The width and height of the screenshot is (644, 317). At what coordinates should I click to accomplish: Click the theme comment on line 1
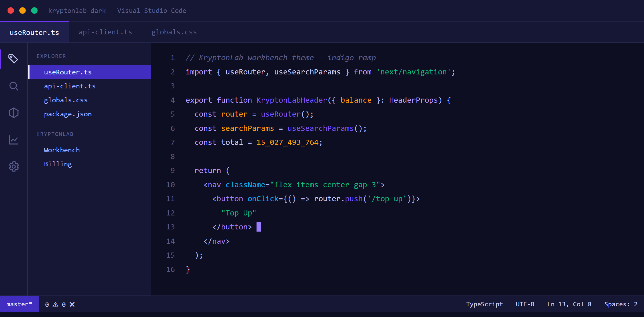(x=281, y=57)
